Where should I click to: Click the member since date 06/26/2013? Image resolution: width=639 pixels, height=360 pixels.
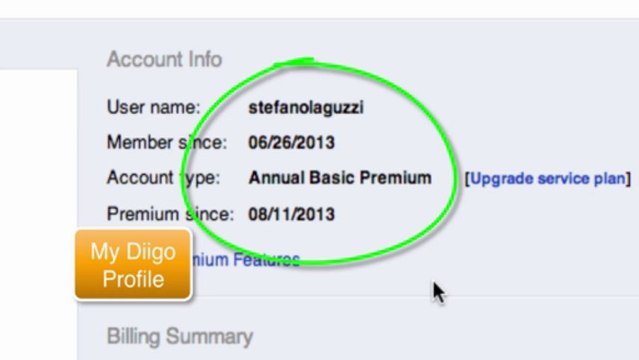tap(291, 143)
